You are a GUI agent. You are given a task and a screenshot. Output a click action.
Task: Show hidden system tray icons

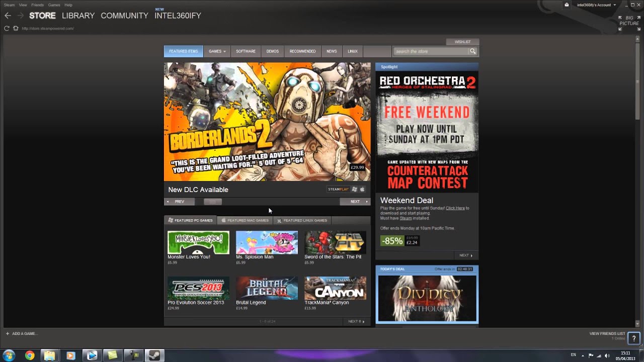click(x=583, y=355)
